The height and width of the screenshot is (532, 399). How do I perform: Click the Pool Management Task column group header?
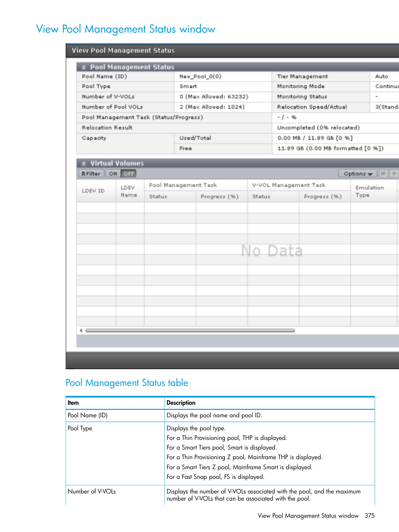pos(196,185)
